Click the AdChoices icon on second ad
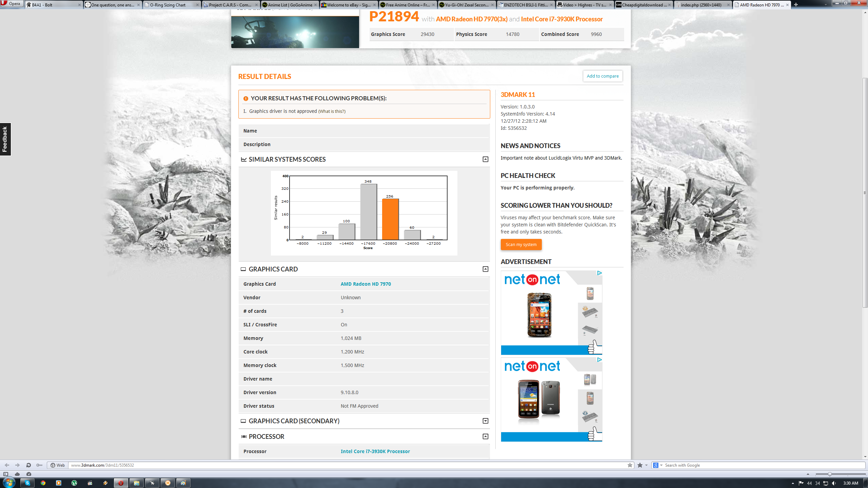868x488 pixels. tap(599, 360)
